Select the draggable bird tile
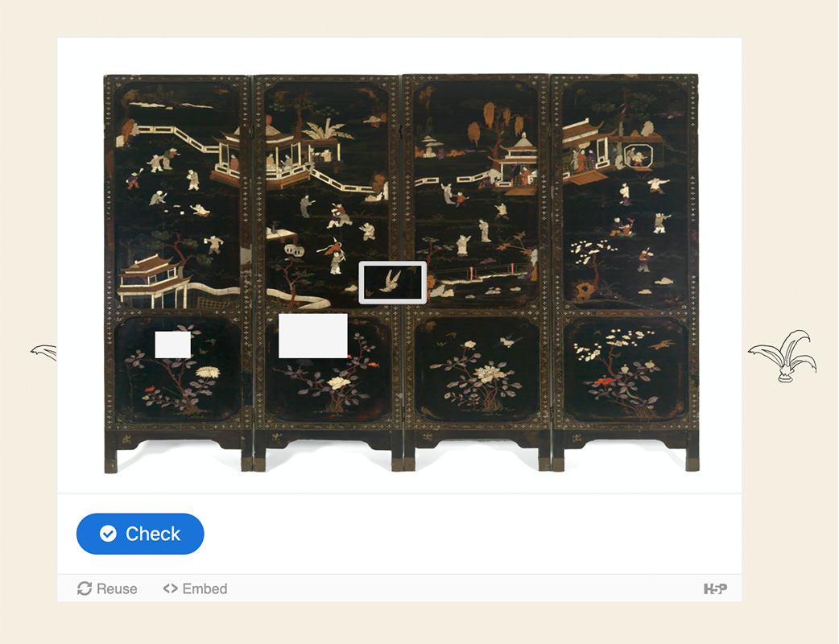This screenshot has width=839, height=644. 393,283
